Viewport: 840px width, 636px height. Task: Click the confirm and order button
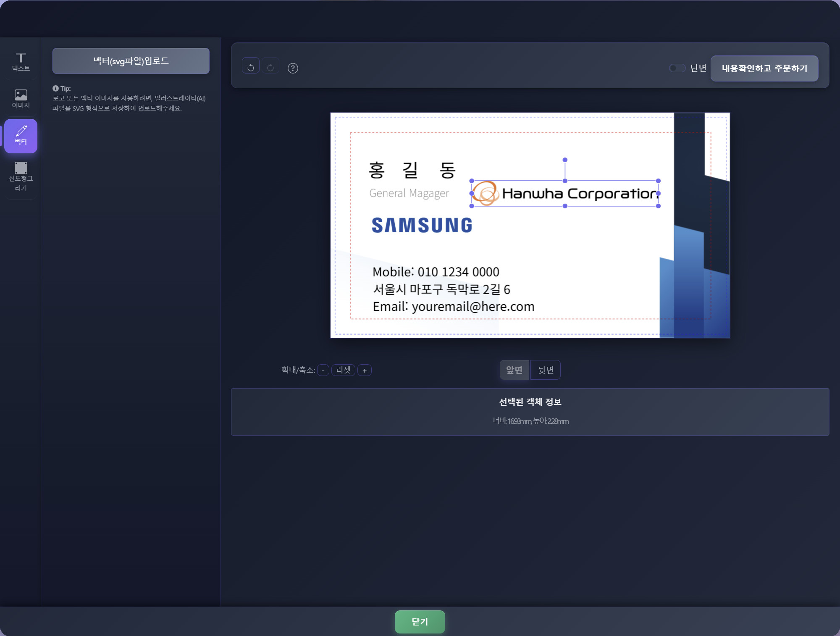(x=764, y=68)
